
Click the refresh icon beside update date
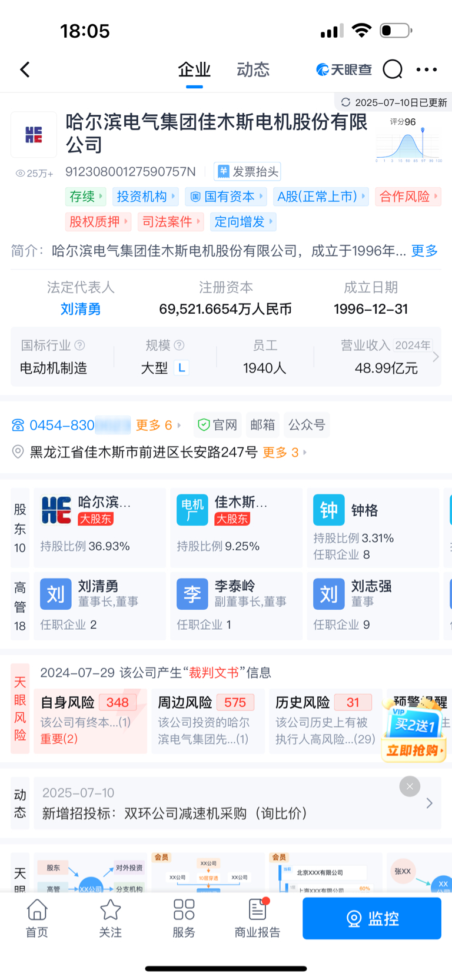pyautogui.click(x=346, y=102)
